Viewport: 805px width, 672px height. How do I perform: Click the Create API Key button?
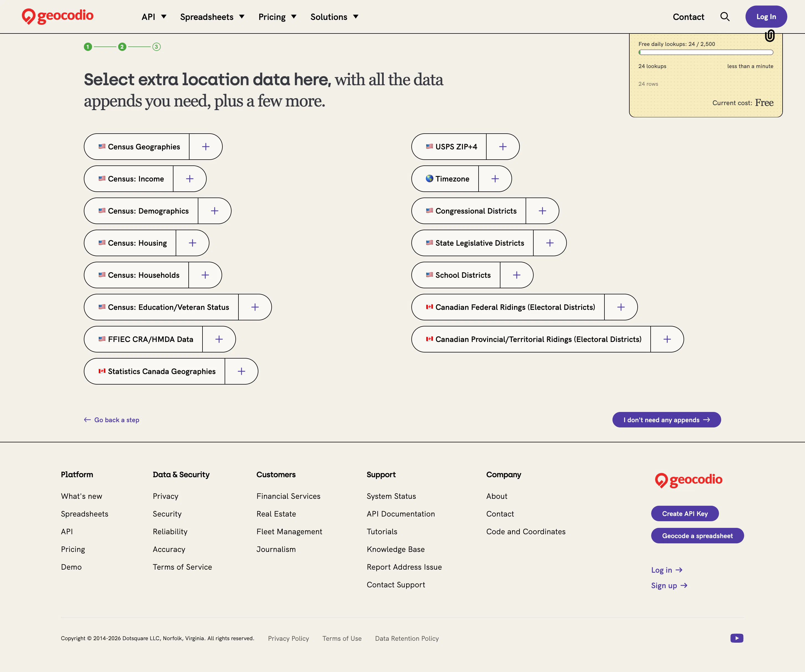tap(685, 514)
